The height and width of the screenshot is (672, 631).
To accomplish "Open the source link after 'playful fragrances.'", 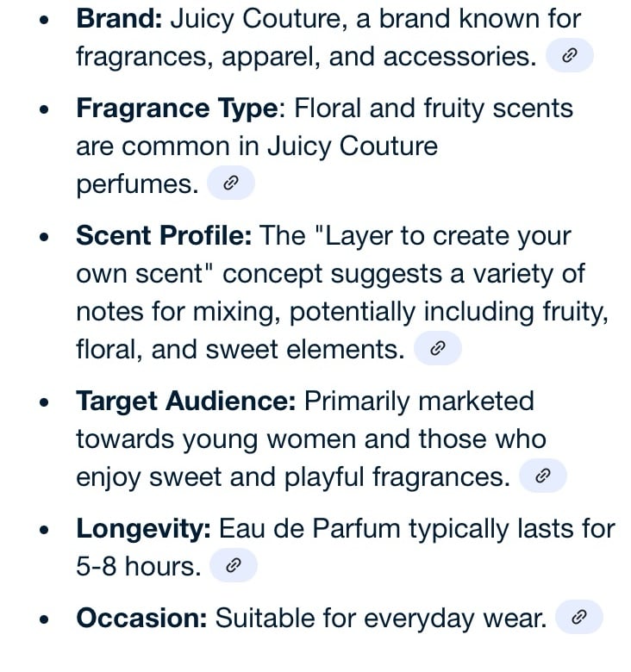I will coord(543,476).
